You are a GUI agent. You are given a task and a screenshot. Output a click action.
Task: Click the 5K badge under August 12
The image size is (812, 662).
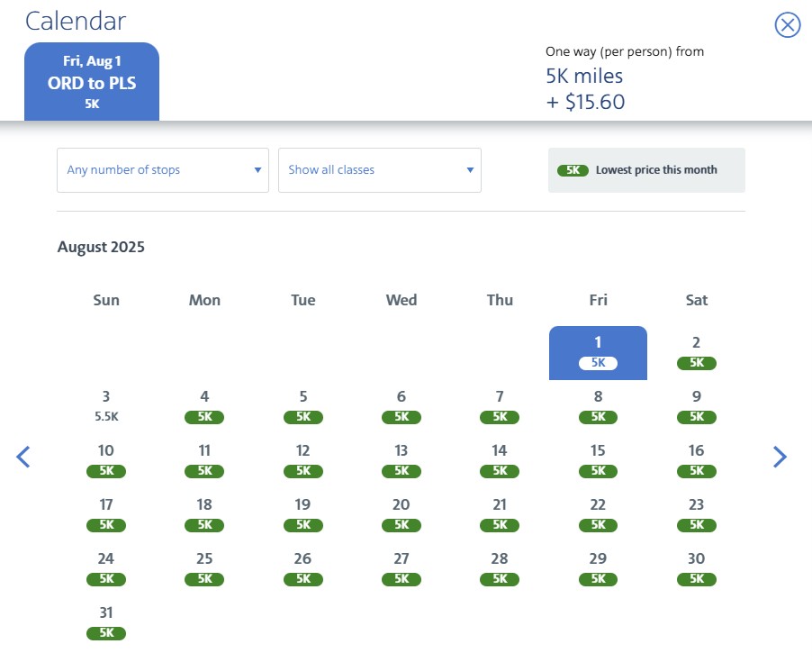[x=303, y=471]
